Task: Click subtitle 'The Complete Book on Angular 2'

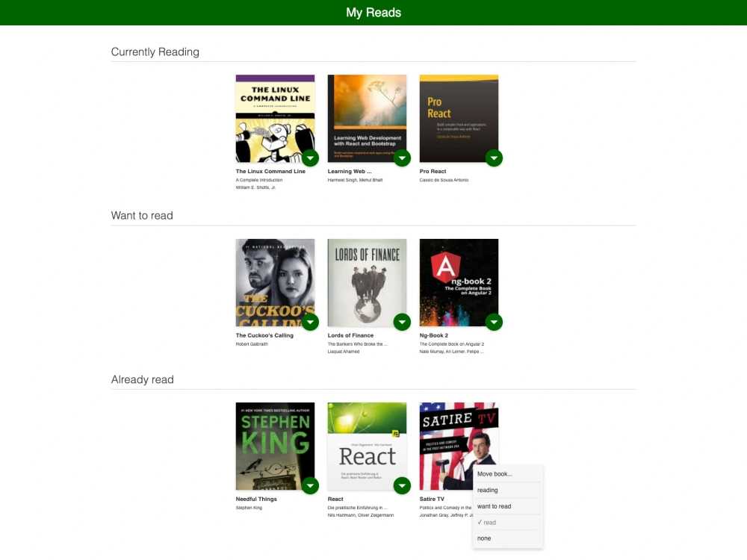Action: click(452, 343)
